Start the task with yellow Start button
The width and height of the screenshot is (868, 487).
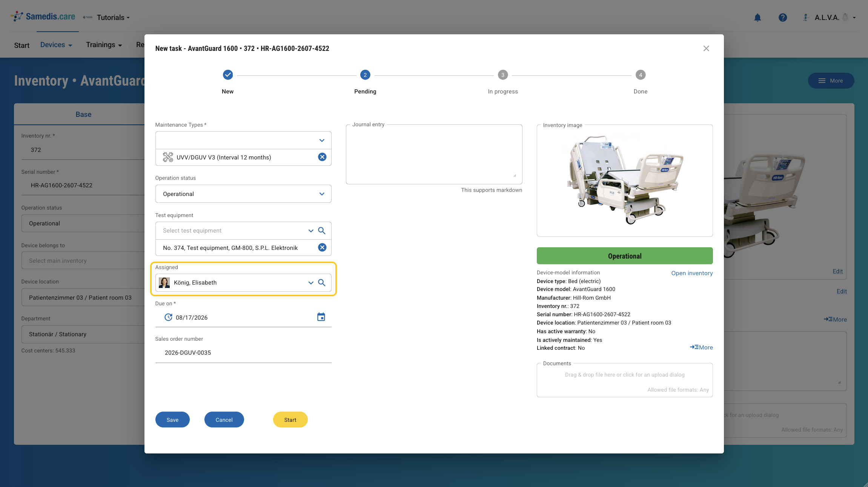click(290, 420)
